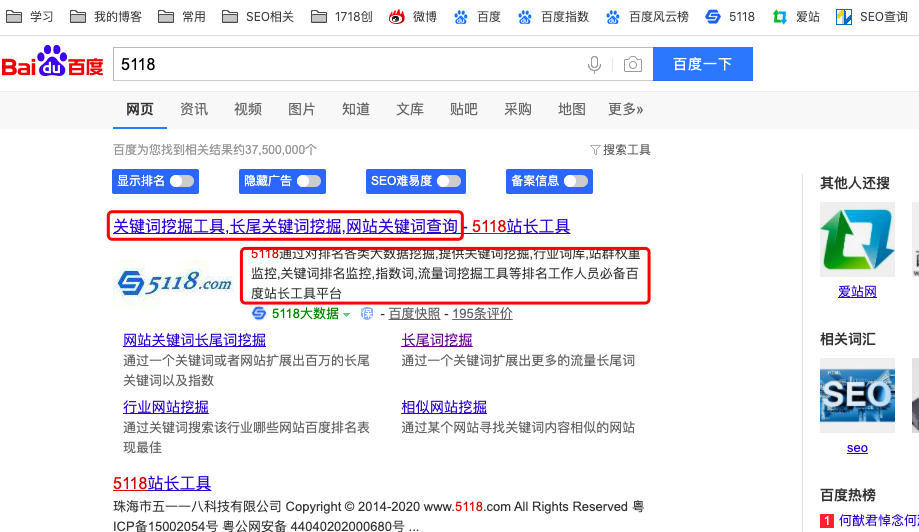
Task: Switch to the 视频 tab
Action: [247, 109]
